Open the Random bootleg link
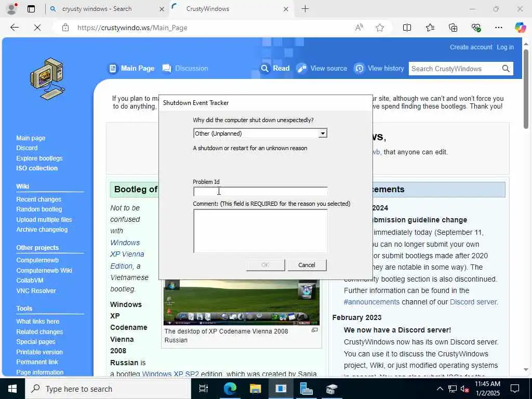The image size is (532, 399). pyautogui.click(x=39, y=209)
